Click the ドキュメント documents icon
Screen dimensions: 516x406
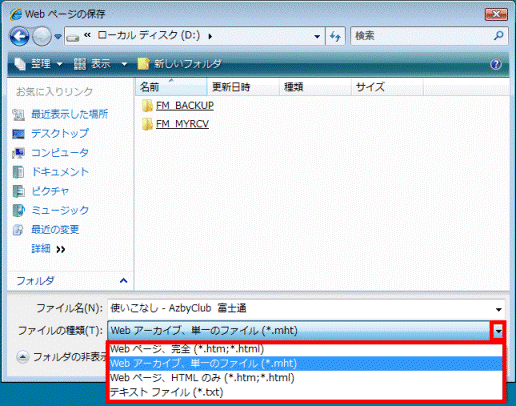(x=19, y=172)
